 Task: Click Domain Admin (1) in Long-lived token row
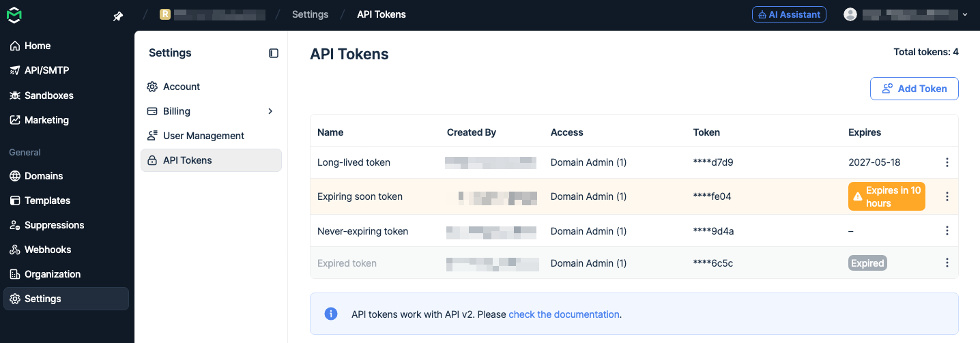coord(588,162)
